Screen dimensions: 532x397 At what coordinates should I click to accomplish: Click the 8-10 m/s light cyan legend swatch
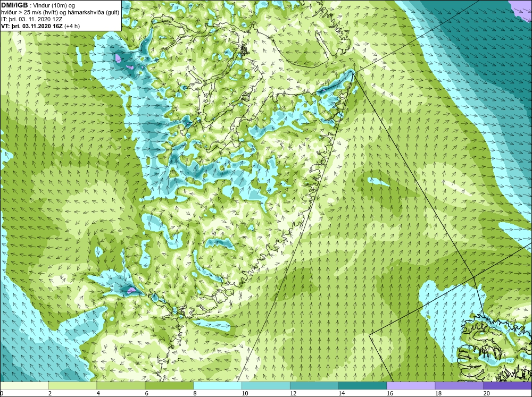[x=218, y=386]
